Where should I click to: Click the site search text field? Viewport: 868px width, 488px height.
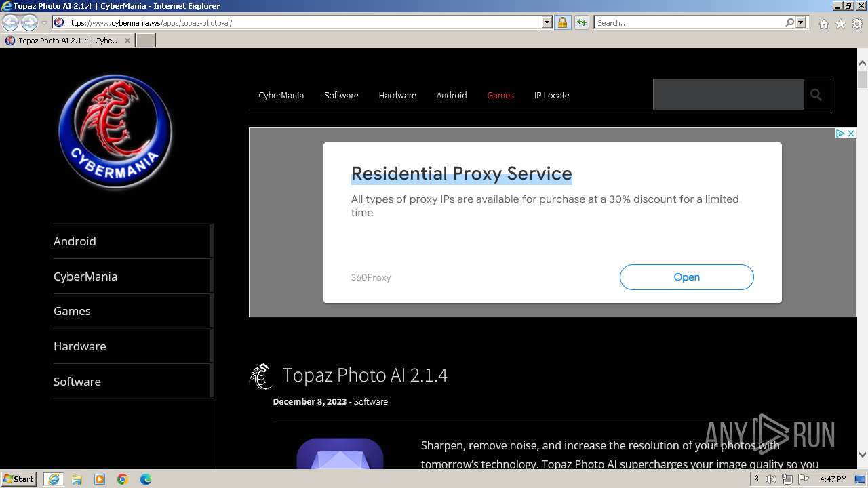728,94
